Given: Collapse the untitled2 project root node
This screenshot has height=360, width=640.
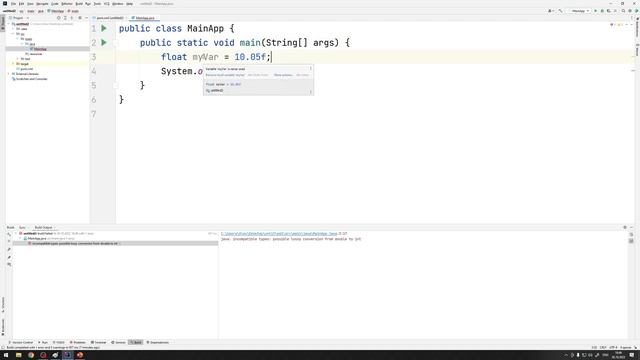Looking at the screenshot, I should click(x=9, y=24).
